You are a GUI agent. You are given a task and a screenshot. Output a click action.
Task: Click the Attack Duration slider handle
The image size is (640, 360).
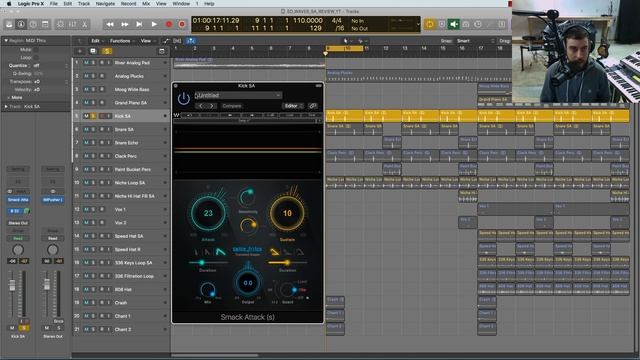pyautogui.click(x=202, y=263)
